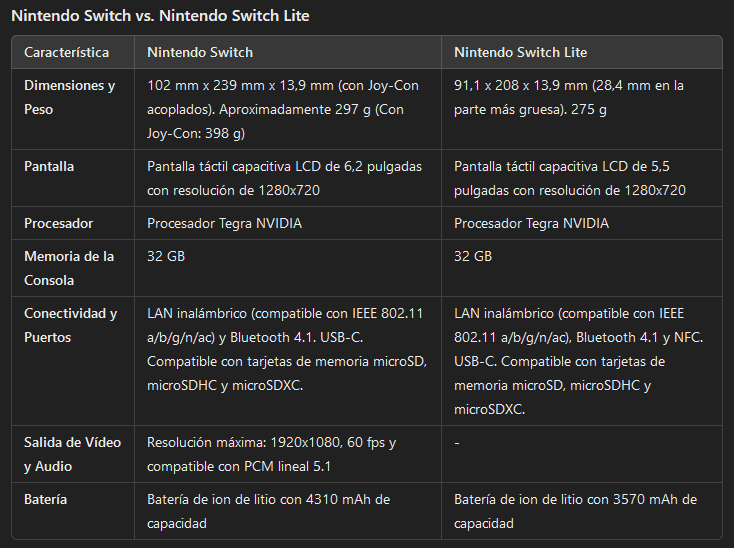734x548 pixels.
Task: Select the 3570 mAh battery cell
Action: (x=575, y=511)
